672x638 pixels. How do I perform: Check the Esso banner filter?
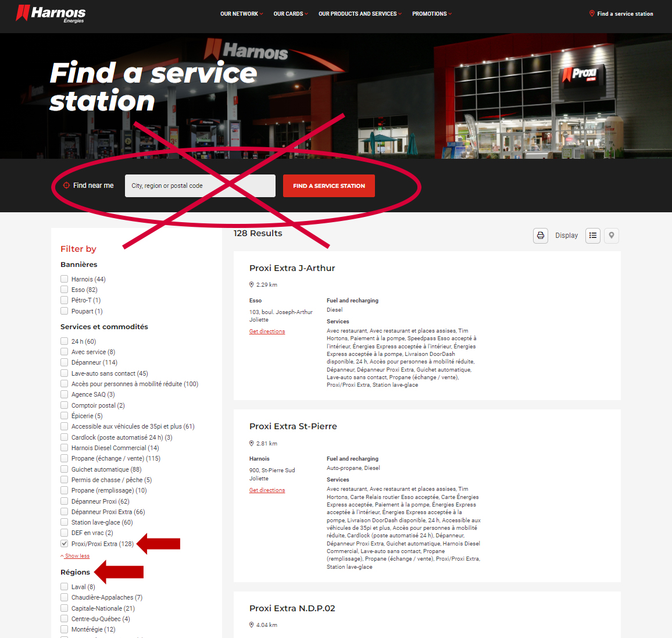point(65,290)
